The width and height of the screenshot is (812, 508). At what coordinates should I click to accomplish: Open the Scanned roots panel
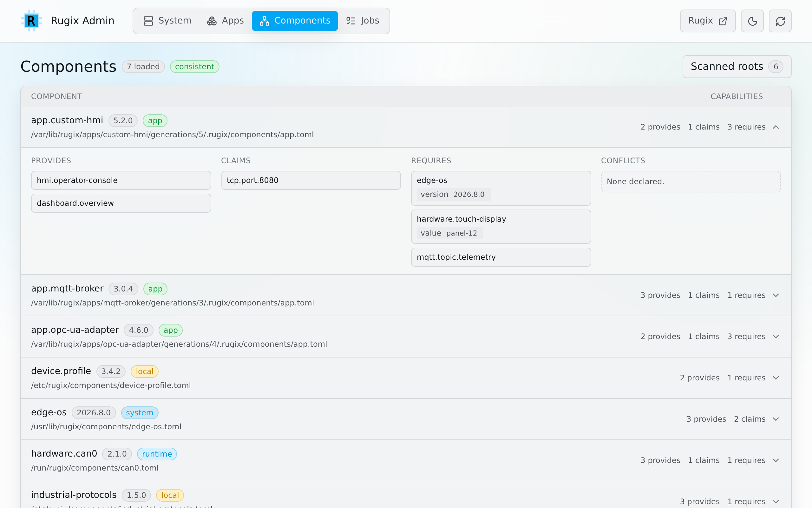click(737, 67)
